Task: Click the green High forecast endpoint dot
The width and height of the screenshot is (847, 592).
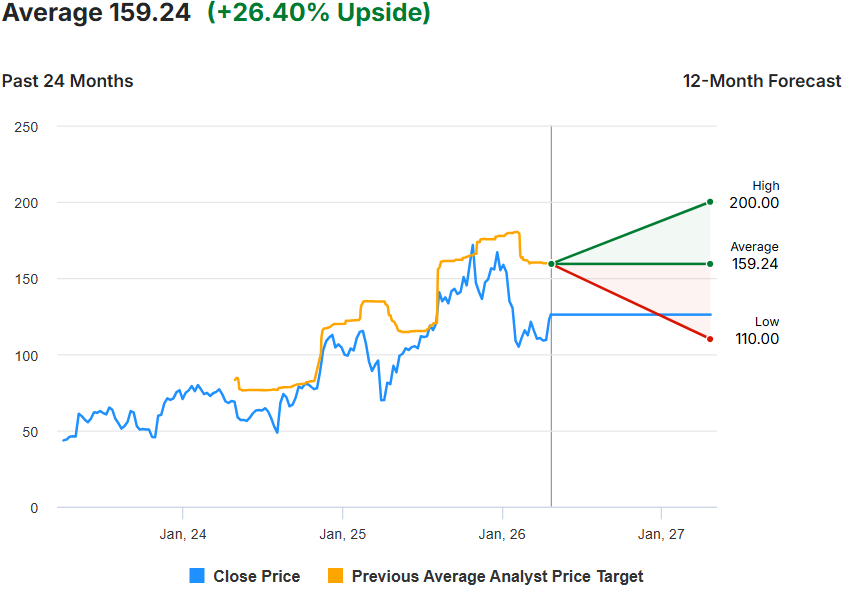Action: coord(710,202)
